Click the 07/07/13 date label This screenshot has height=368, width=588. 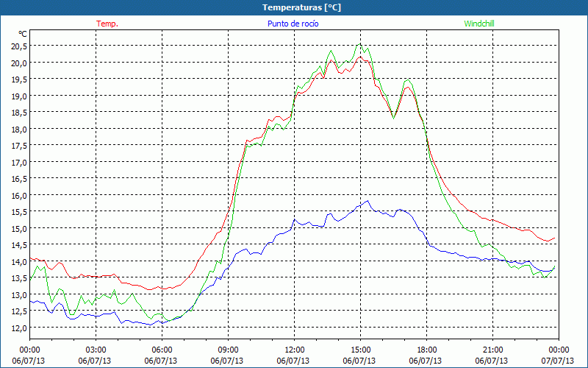point(558,361)
